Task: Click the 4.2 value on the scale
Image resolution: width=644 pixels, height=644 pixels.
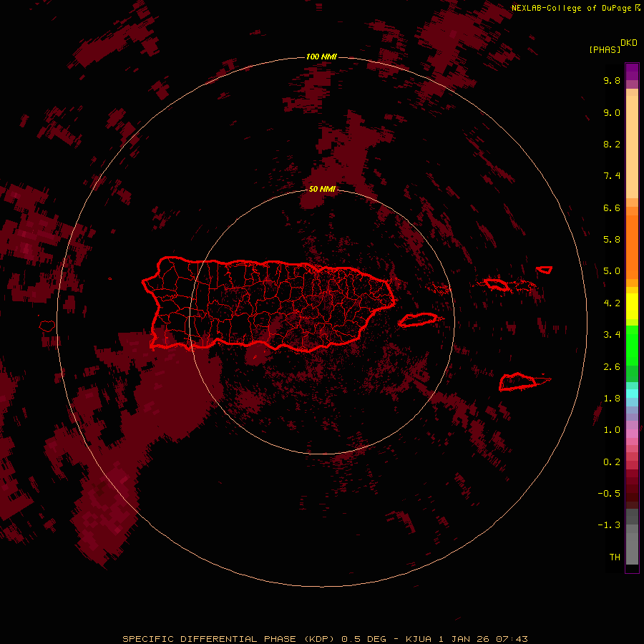Action: tap(612, 303)
